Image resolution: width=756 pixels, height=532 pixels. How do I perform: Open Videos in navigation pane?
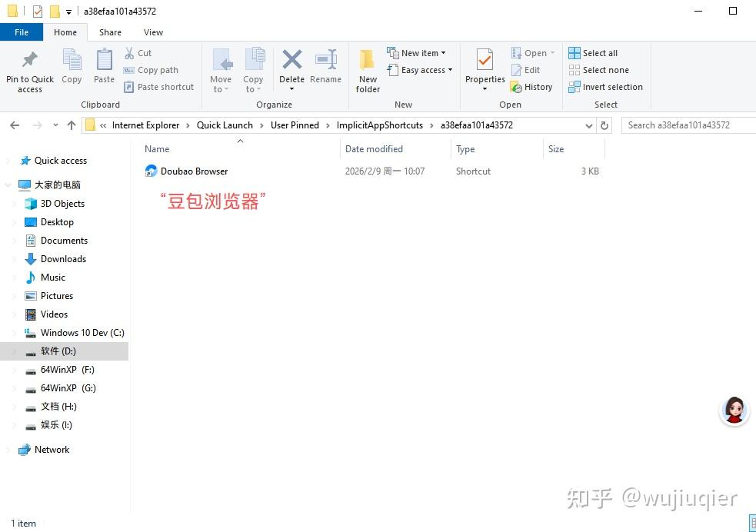[x=54, y=314]
